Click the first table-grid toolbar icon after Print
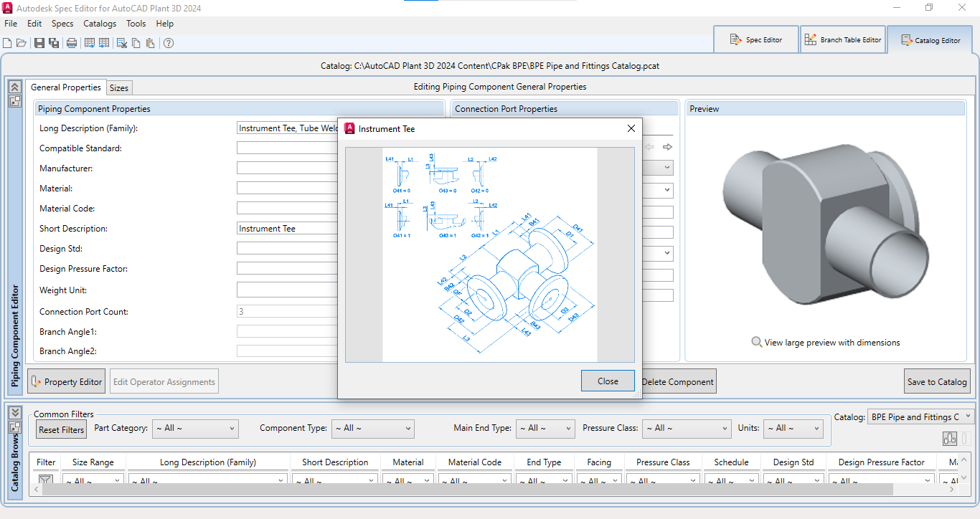Image resolution: width=980 pixels, height=519 pixels. (x=90, y=43)
